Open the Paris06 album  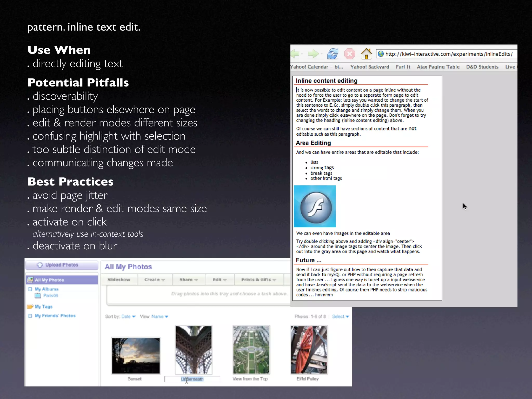(x=50, y=296)
